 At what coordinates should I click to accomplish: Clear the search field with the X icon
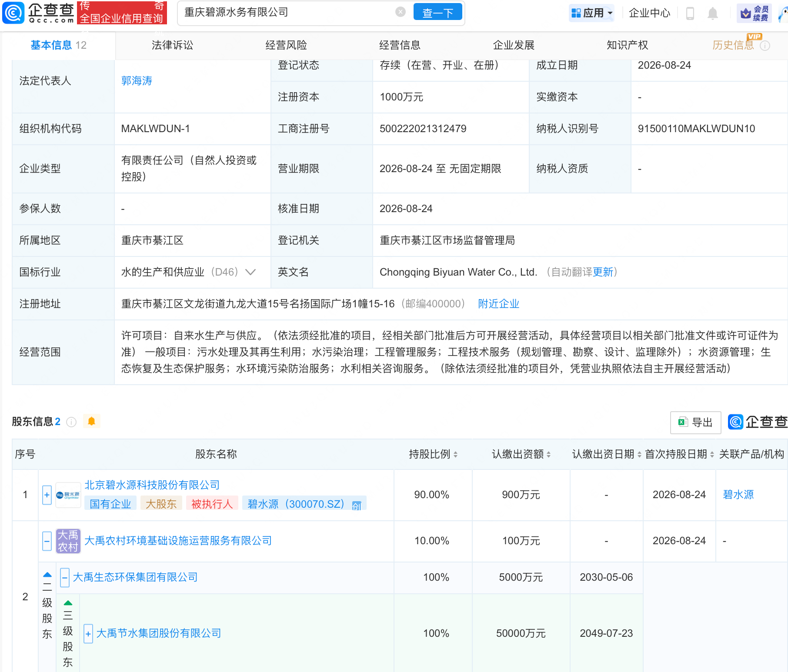[x=400, y=12]
